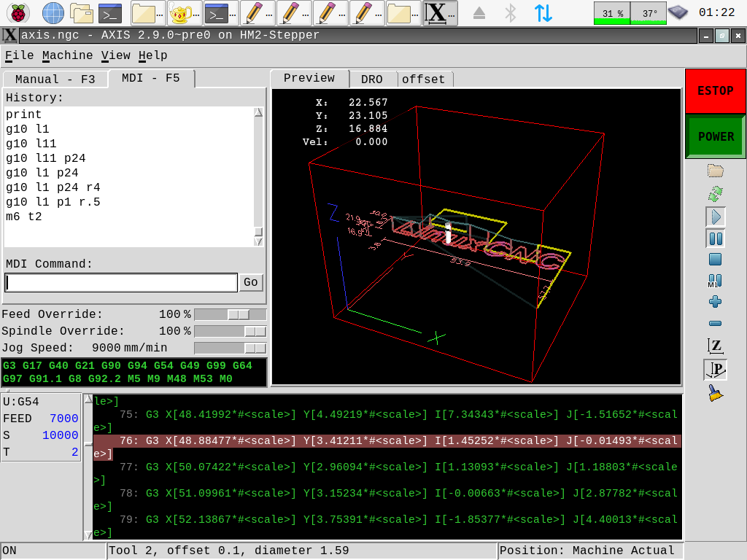The height and width of the screenshot is (560, 747).
Task: Click the Go button
Action: coord(251,282)
